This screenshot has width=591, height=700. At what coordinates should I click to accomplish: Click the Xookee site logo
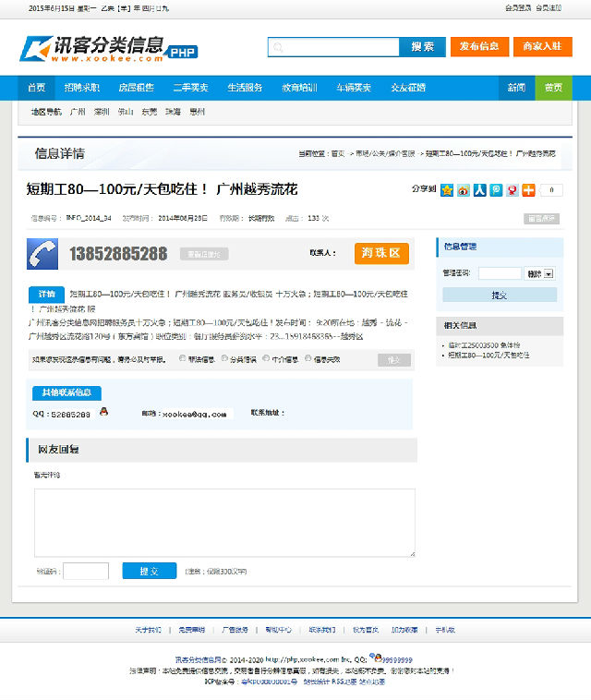pyautogui.click(x=108, y=48)
